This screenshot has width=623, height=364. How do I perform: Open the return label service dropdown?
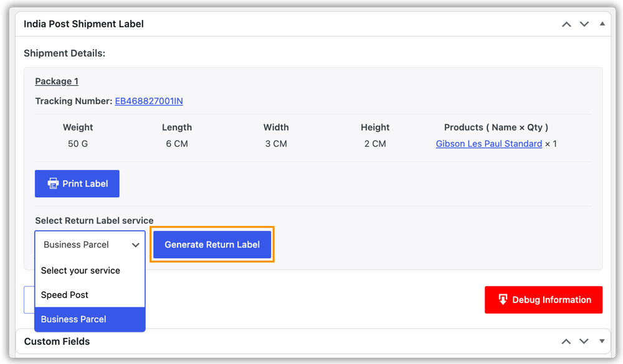[90, 245]
